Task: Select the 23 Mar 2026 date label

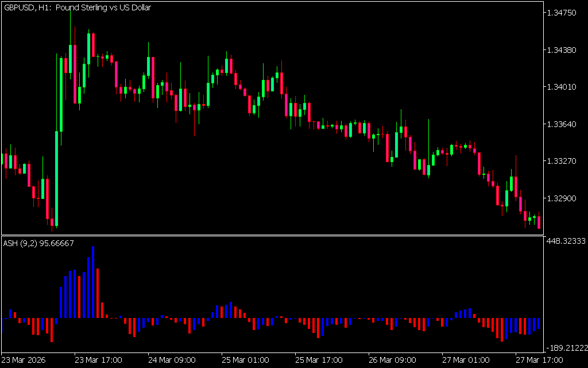Action: (25, 360)
